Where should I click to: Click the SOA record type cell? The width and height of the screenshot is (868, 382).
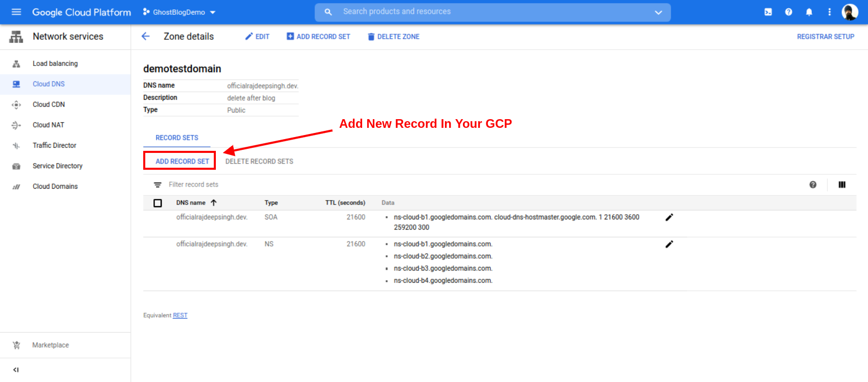point(271,217)
